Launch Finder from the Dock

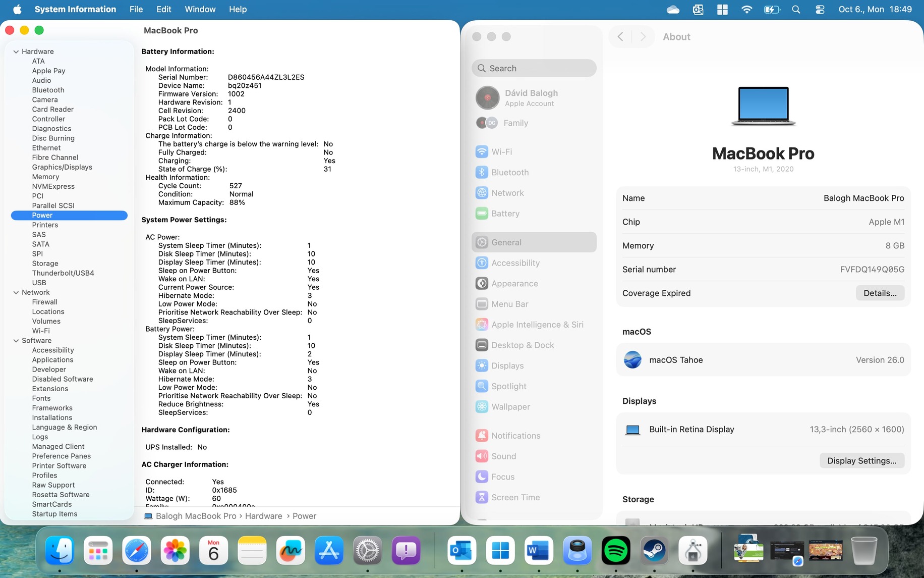tap(60, 550)
